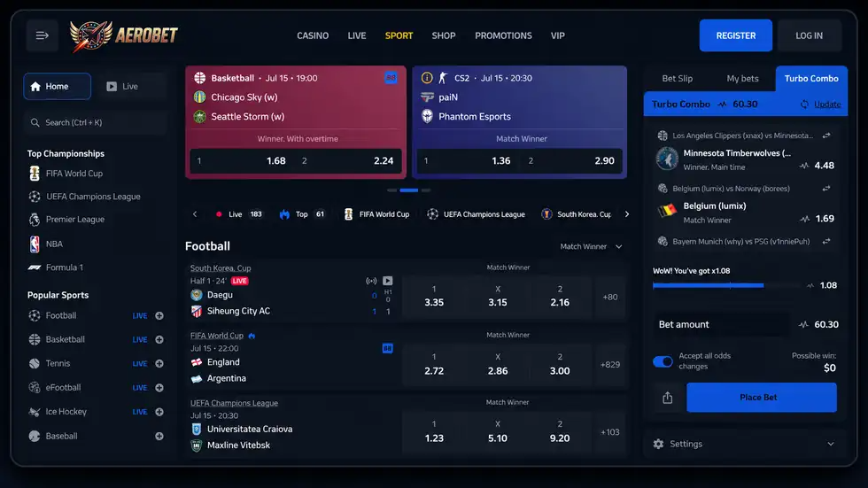The height and width of the screenshot is (488, 868).
Task: Click the Turbo Combo update refresh icon
Action: 804,104
